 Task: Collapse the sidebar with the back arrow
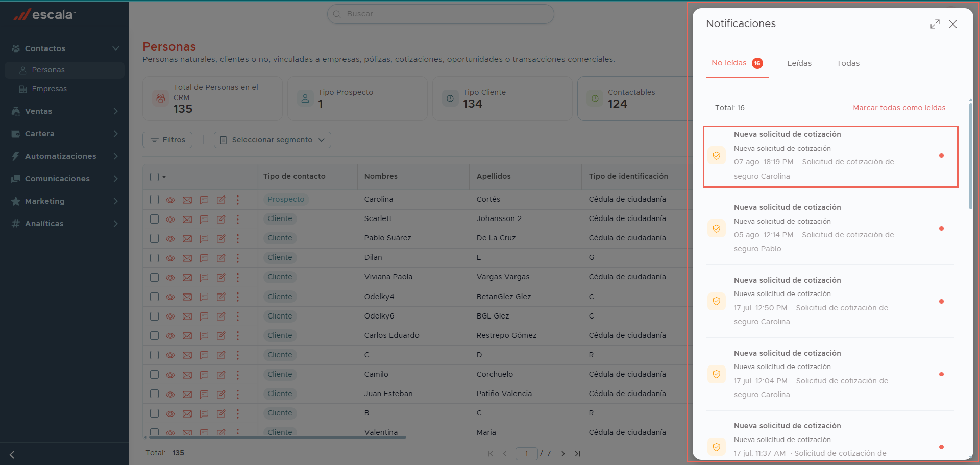coord(12,454)
